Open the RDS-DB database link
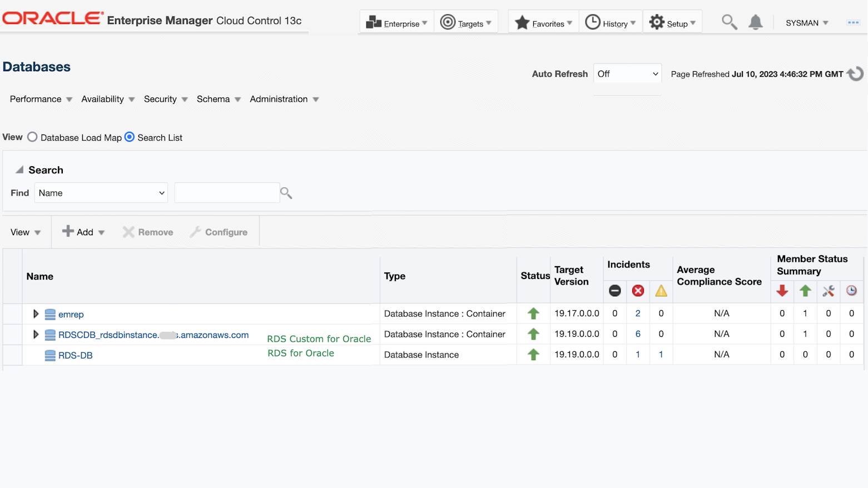This screenshot has height=488, width=868. click(76, 356)
